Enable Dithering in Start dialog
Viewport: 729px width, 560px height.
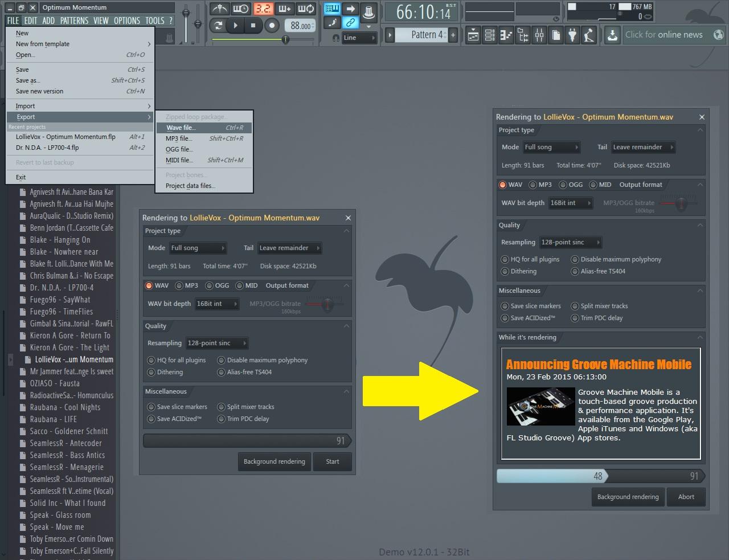pos(151,372)
